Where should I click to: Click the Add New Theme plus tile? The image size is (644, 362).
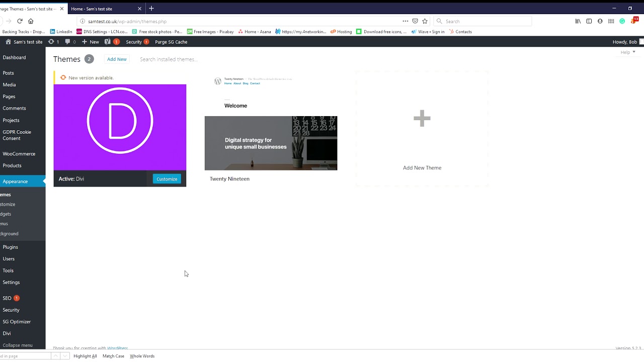point(422,129)
